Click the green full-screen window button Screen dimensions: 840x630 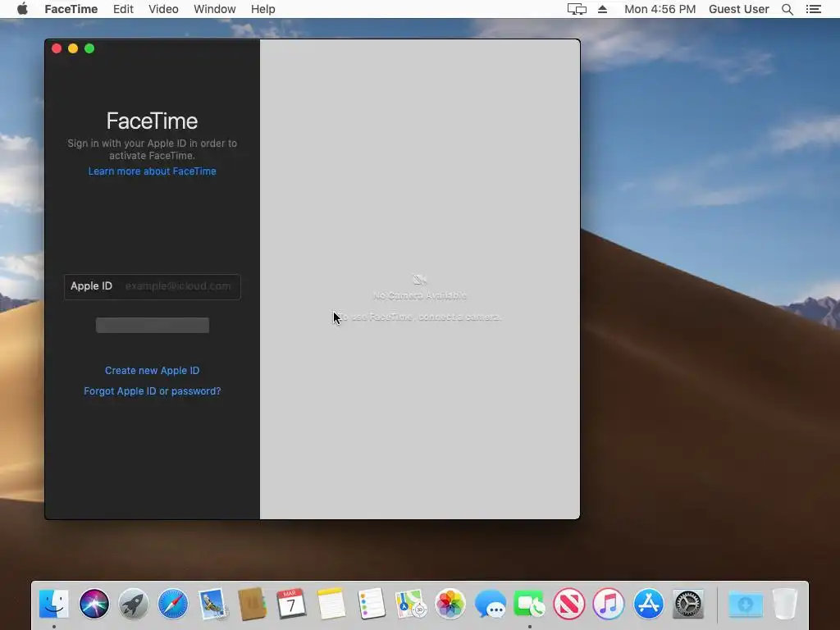[89, 48]
